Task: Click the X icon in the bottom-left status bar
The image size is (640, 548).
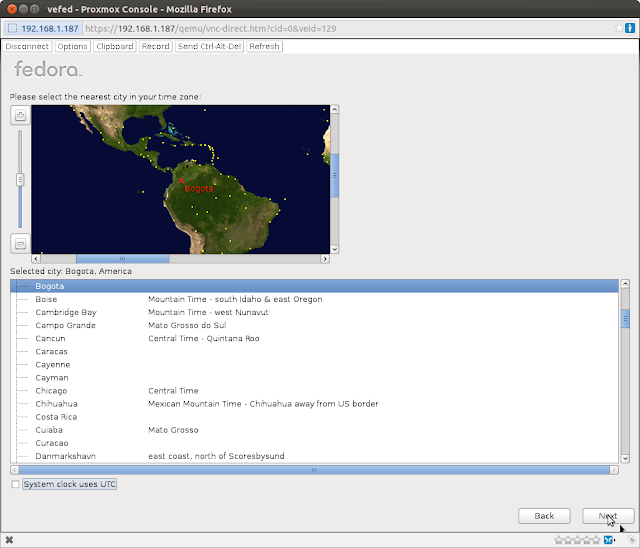Action: click(x=9, y=540)
